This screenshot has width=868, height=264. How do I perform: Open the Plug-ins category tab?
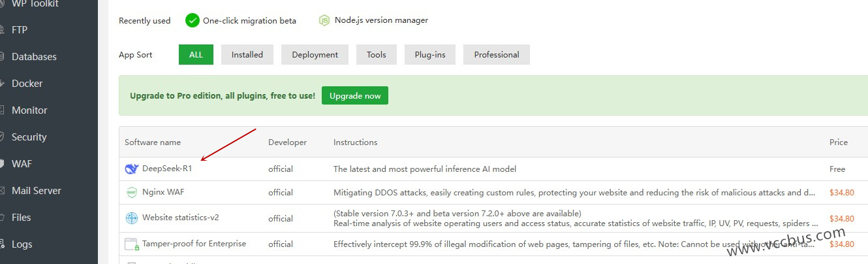tap(429, 55)
